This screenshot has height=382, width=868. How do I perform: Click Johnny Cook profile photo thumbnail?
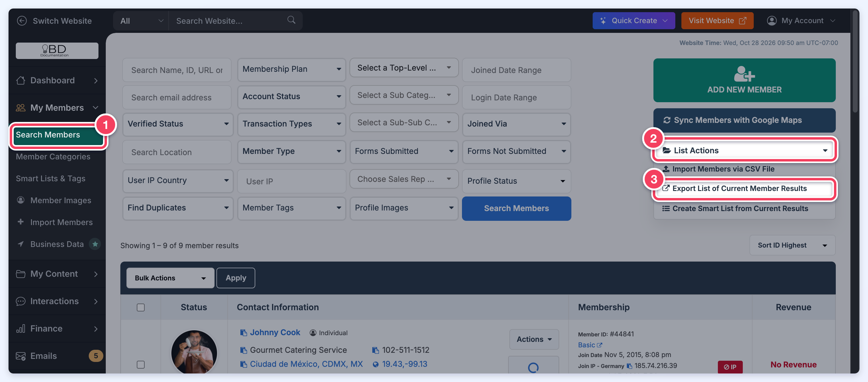[194, 352]
